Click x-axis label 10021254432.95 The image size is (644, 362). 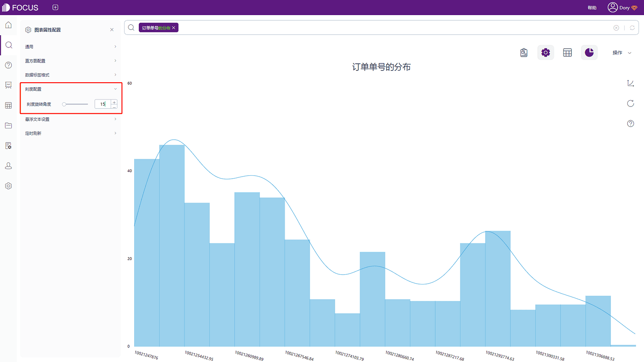click(x=199, y=356)
